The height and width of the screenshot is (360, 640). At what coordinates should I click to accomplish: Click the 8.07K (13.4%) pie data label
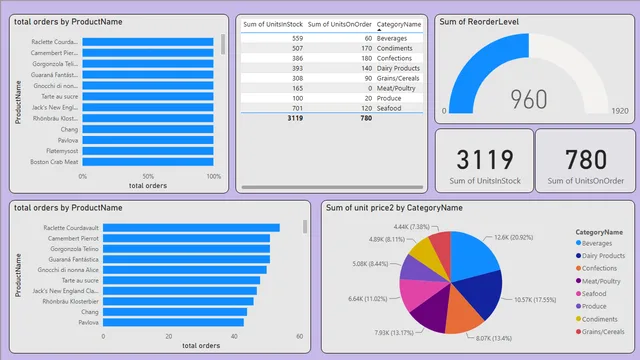pyautogui.click(x=493, y=338)
